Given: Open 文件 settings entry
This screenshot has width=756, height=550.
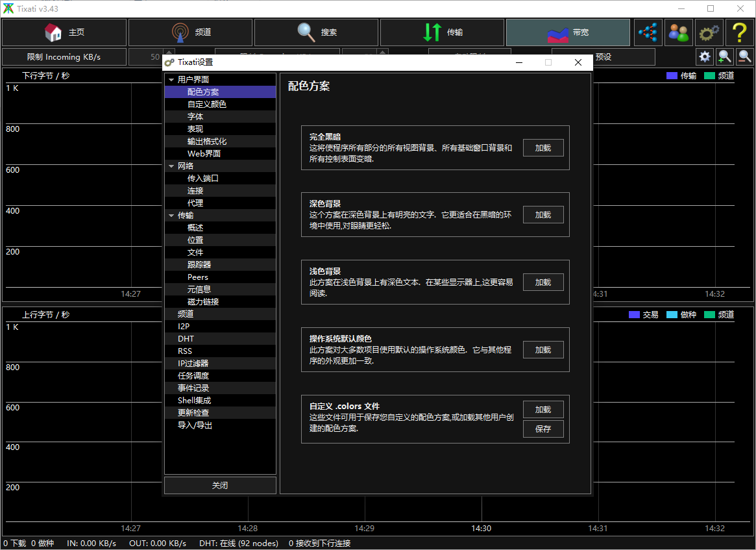Looking at the screenshot, I should pyautogui.click(x=221, y=253).
